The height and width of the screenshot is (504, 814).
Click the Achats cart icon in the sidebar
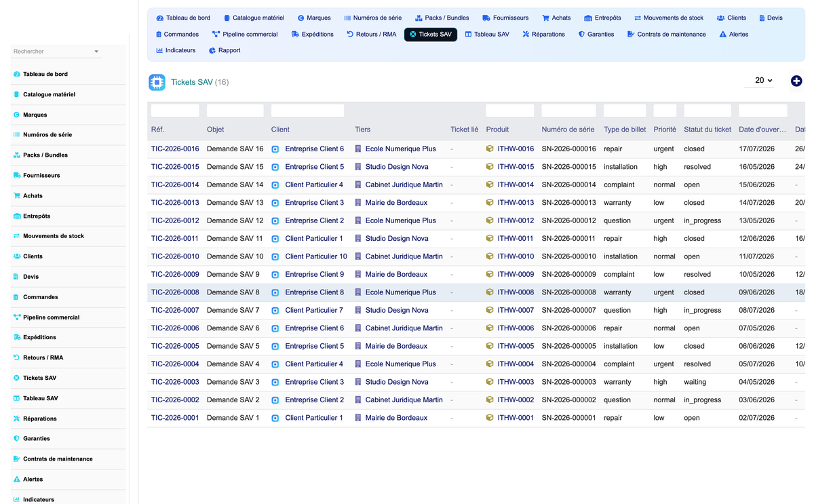click(x=17, y=195)
